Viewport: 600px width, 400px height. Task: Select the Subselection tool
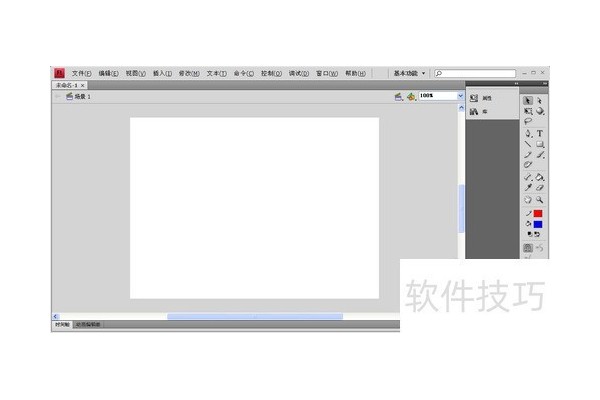tap(540, 101)
